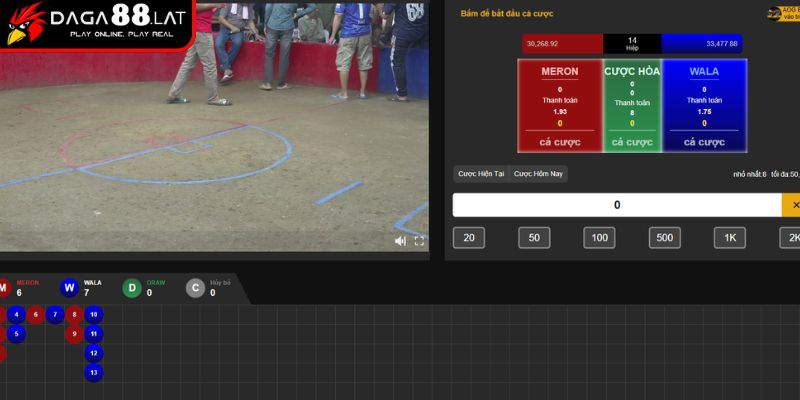
Task: Switch to Cược Hiện Tại tab
Action: [x=481, y=174]
